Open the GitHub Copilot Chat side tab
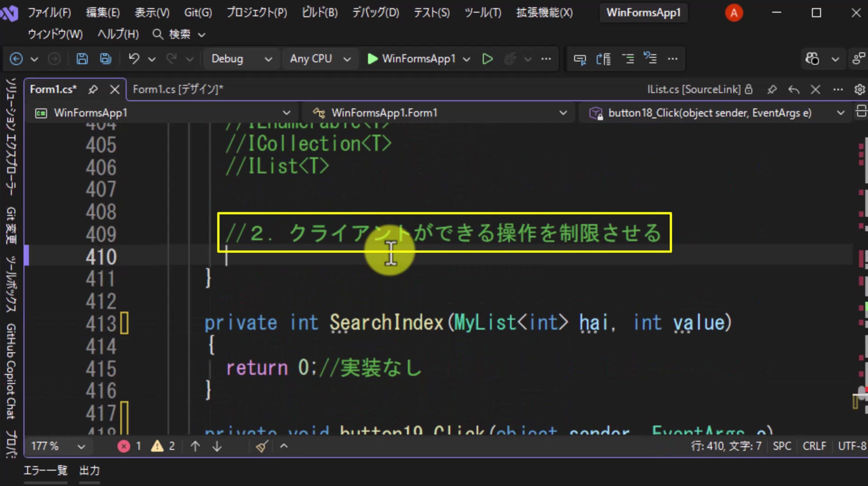 pos(11,371)
